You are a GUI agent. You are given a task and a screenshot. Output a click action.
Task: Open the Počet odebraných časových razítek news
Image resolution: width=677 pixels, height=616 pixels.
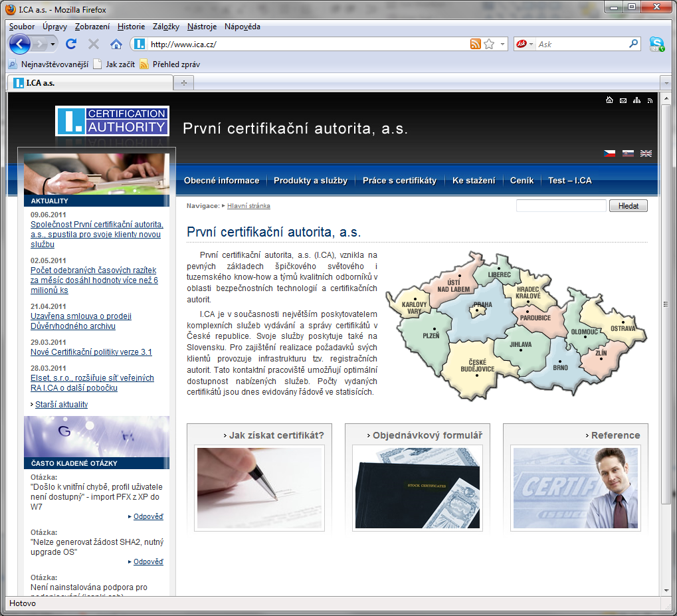[94, 280]
